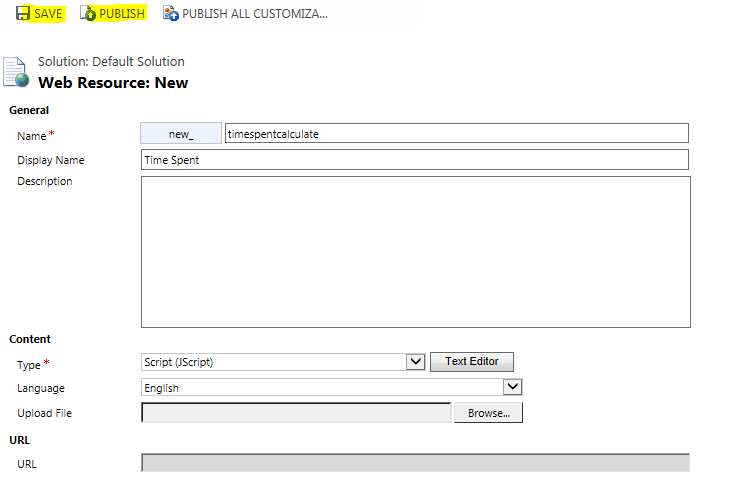Click the Publish icon in the toolbar

(x=88, y=14)
